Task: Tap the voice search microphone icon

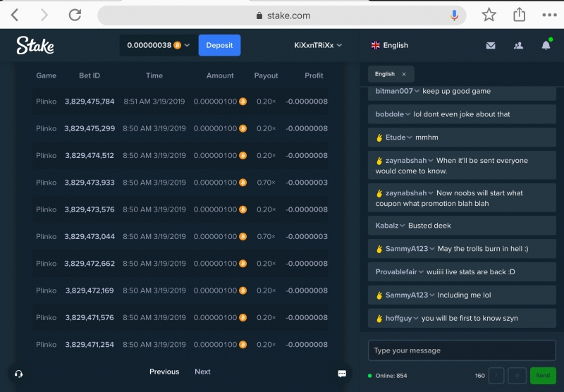Action: 454,16
